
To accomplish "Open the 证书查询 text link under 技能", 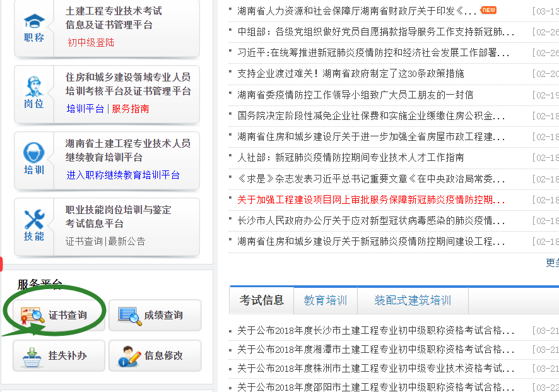I will [84, 241].
